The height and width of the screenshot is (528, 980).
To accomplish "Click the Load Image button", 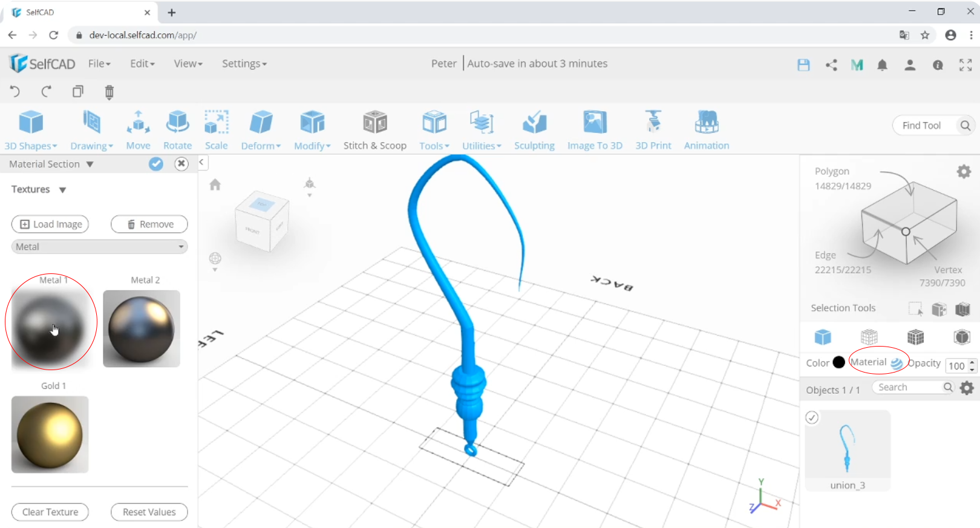I will point(50,224).
